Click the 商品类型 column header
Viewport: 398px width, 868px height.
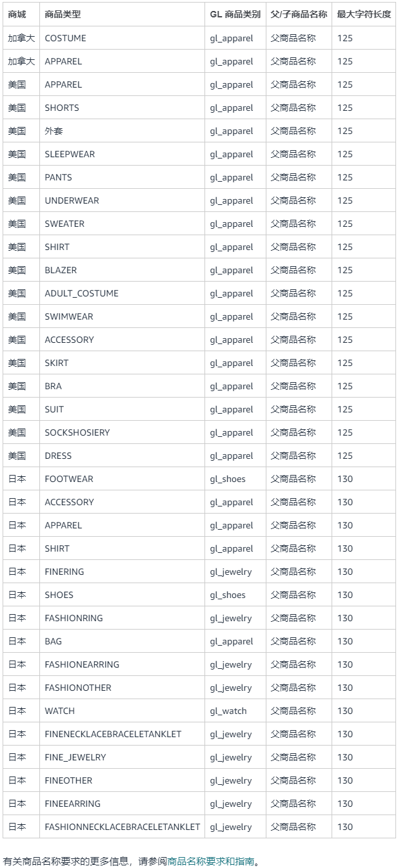click(63, 14)
